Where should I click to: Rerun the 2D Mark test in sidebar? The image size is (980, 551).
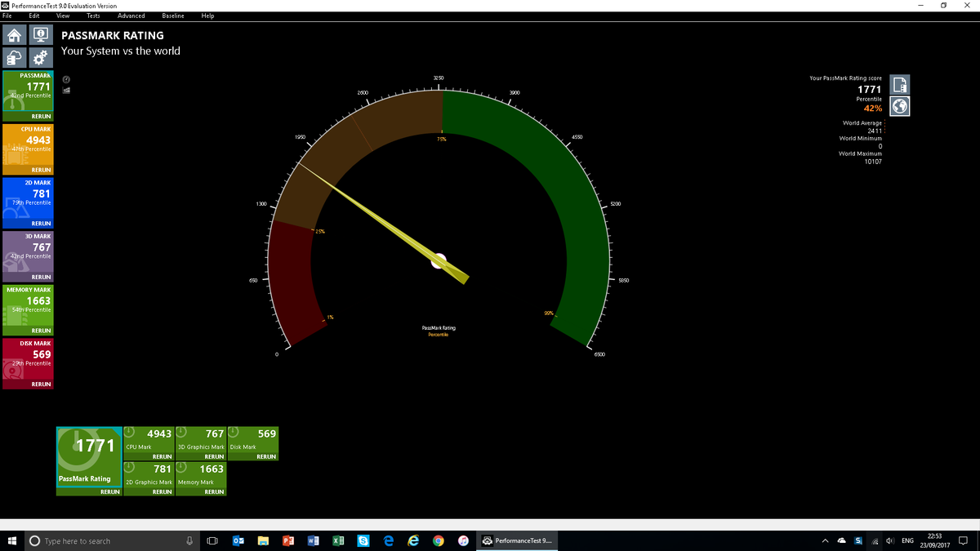tap(41, 224)
